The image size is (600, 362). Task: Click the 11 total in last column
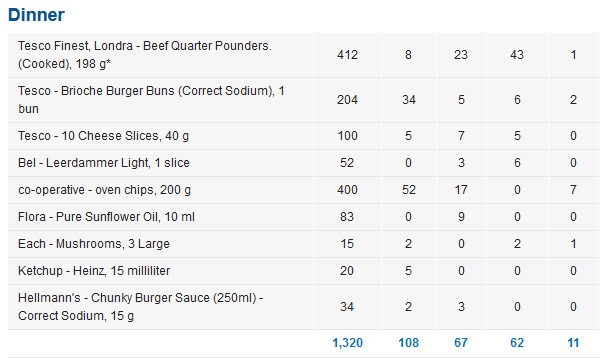pos(573,343)
